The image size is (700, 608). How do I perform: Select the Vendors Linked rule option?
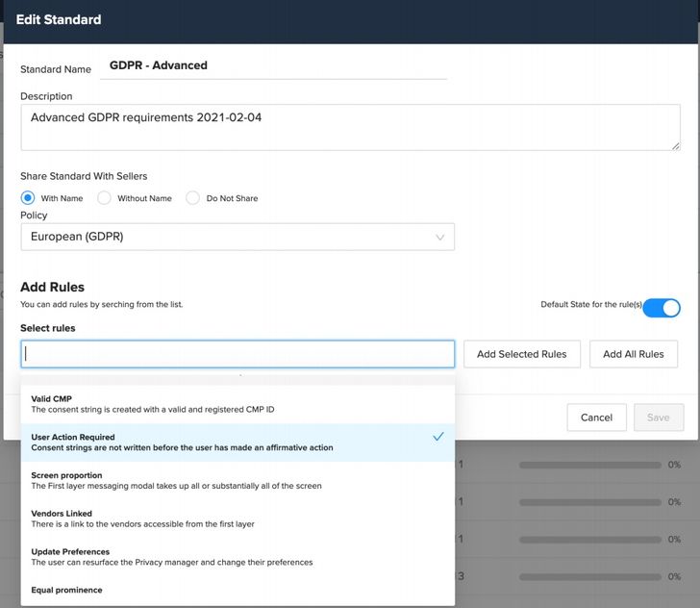(237, 519)
